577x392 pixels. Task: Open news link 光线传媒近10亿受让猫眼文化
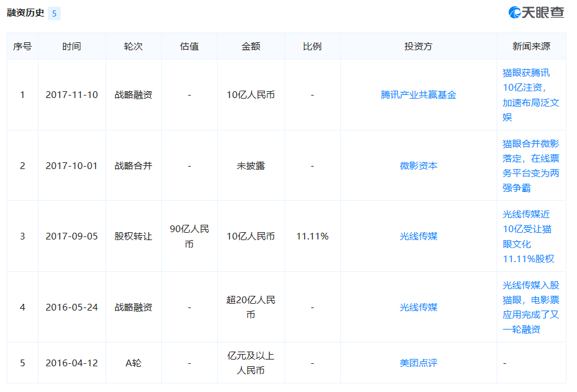[x=529, y=236]
